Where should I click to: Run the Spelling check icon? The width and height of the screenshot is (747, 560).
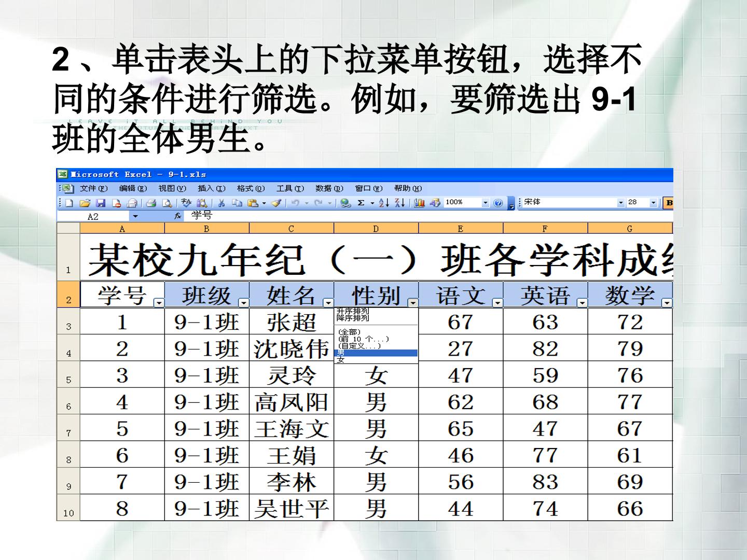click(186, 203)
